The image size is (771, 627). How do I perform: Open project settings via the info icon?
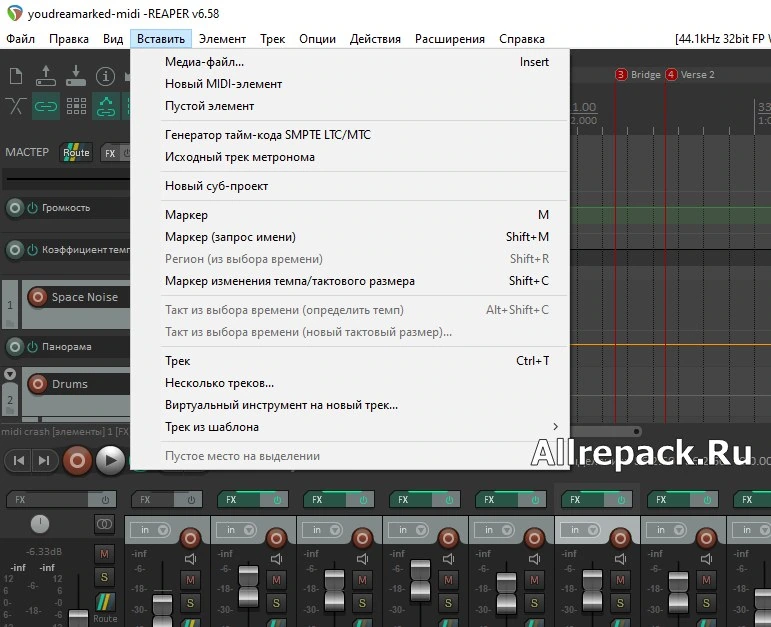[x=105, y=76]
